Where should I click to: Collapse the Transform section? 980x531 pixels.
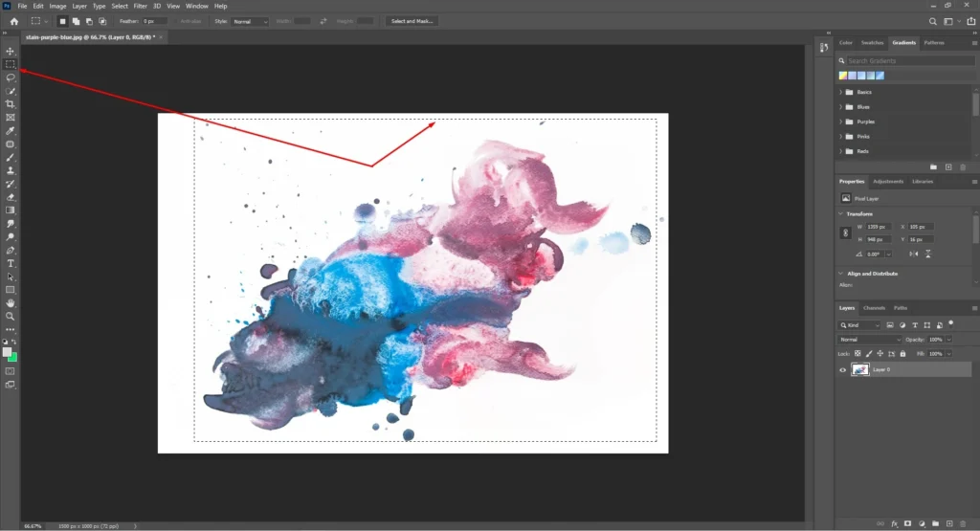point(840,213)
